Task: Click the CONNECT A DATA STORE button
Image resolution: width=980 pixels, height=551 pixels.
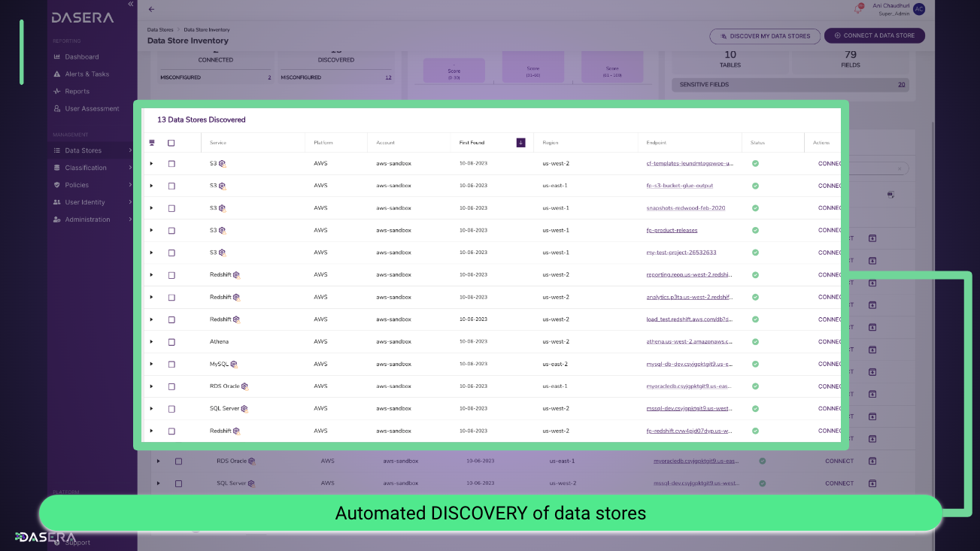Action: (874, 35)
